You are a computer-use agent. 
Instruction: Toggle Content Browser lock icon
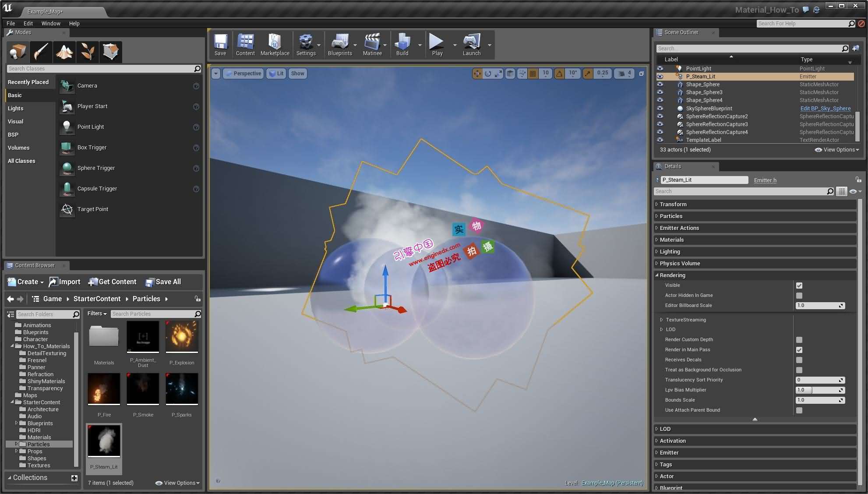pyautogui.click(x=198, y=299)
